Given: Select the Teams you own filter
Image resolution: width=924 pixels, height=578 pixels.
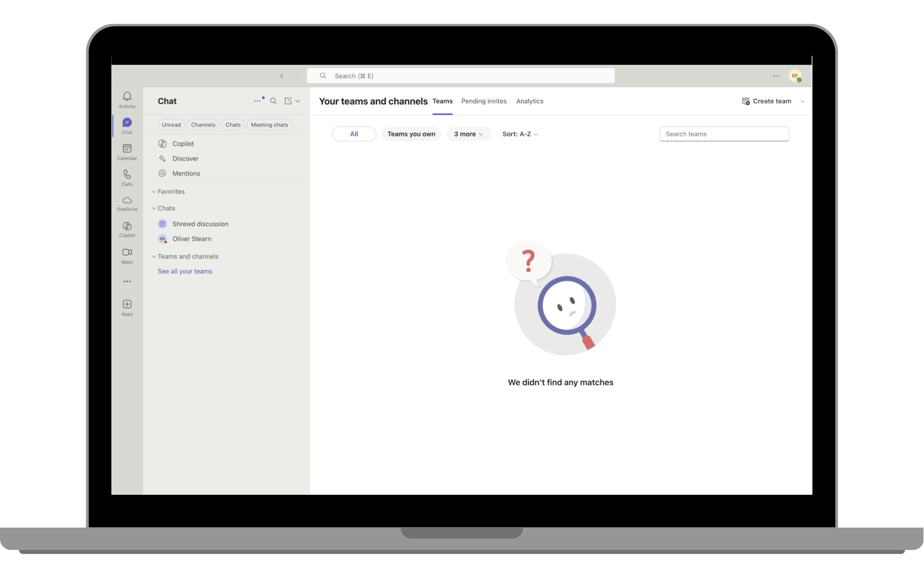Looking at the screenshot, I should tap(411, 134).
